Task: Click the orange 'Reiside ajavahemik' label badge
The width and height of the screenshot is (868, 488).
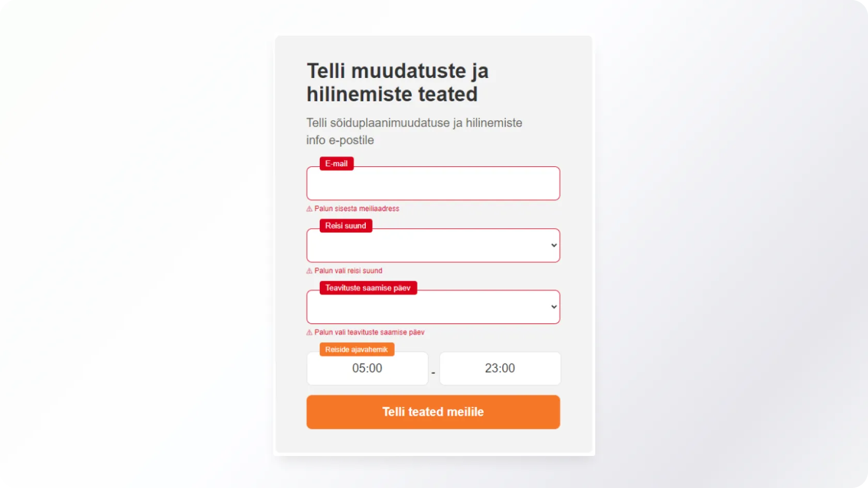Action: 357,350
